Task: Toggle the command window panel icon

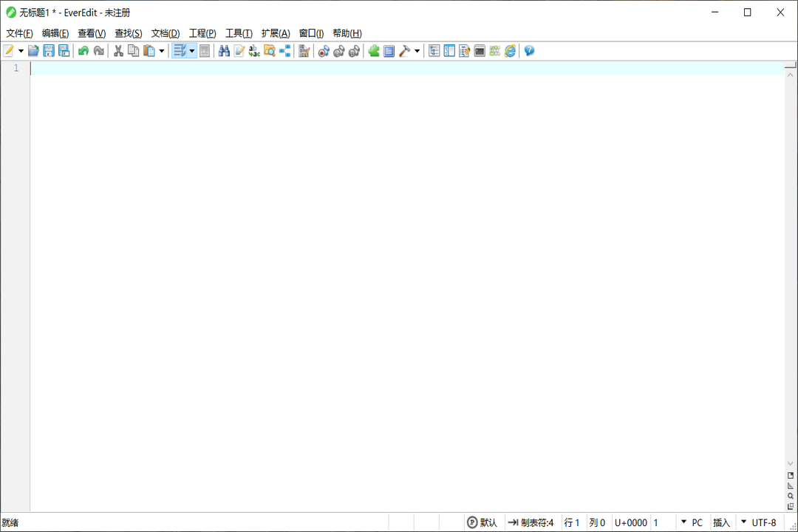Action: pos(480,51)
